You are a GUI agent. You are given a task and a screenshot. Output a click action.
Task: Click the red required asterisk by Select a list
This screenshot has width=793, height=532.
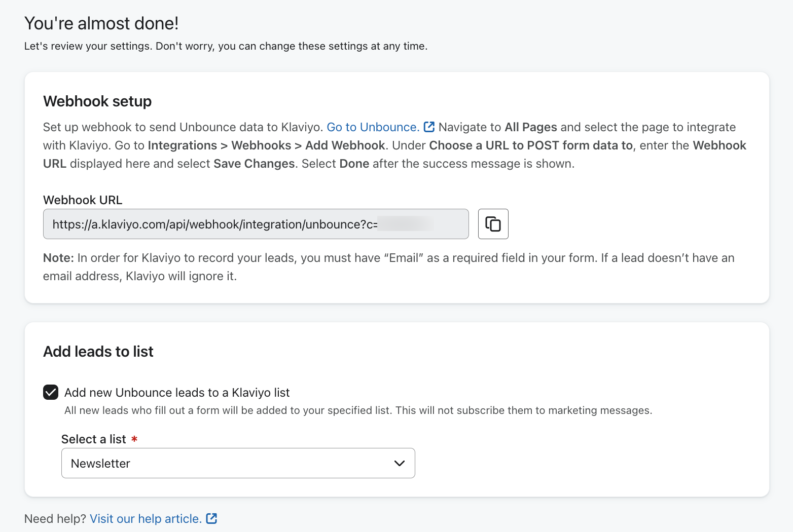134,439
